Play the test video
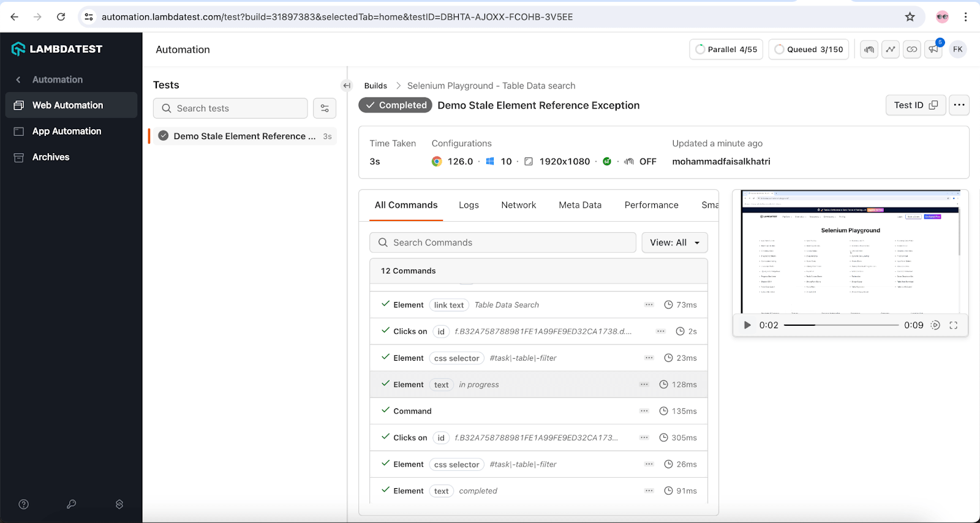 coord(747,325)
